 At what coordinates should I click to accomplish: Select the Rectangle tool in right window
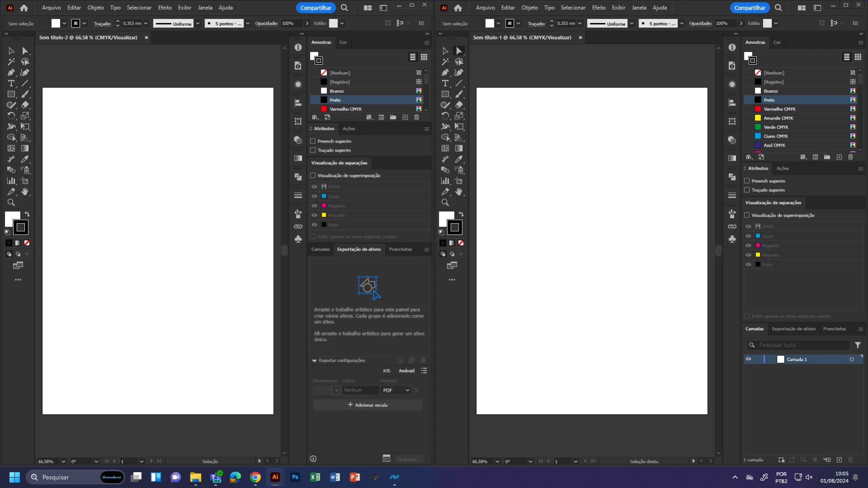445,94
